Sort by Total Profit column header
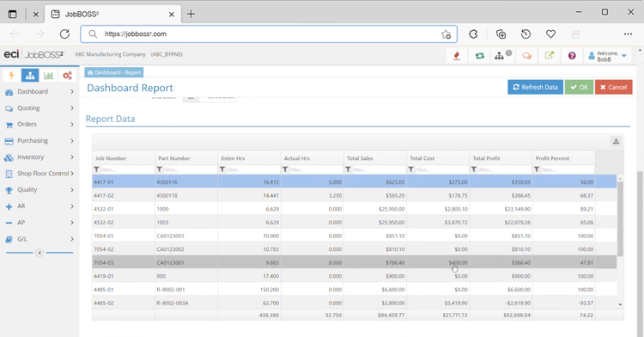This screenshot has height=337, width=644. 501,158
